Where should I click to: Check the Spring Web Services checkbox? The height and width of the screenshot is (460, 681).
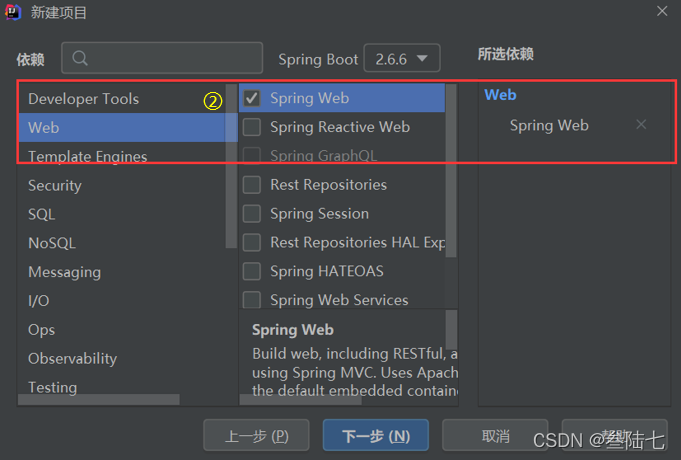click(x=252, y=300)
